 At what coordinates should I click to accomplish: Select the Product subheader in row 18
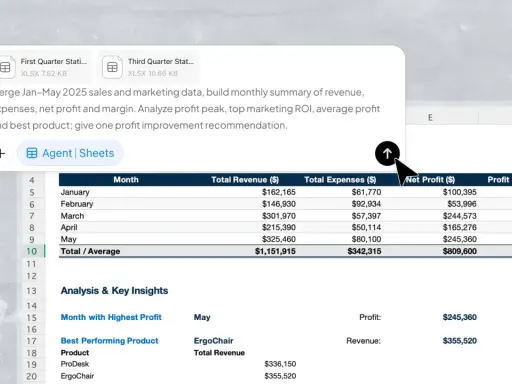point(75,353)
